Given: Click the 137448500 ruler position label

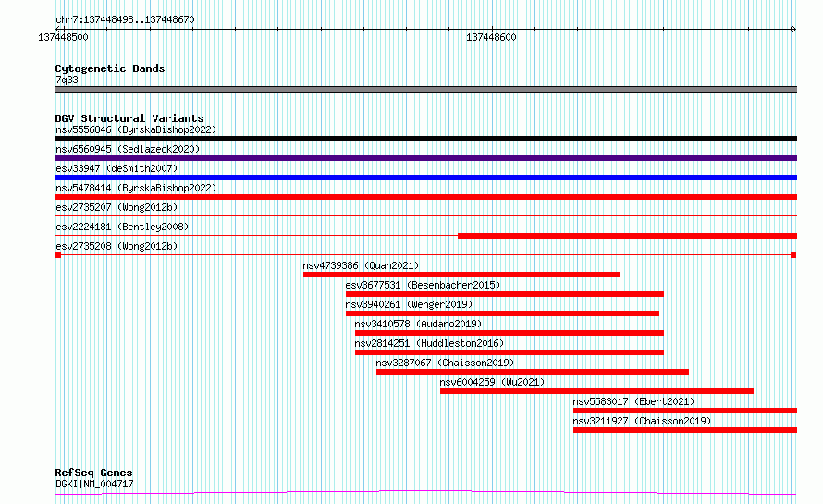Looking at the screenshot, I should tap(63, 37).
